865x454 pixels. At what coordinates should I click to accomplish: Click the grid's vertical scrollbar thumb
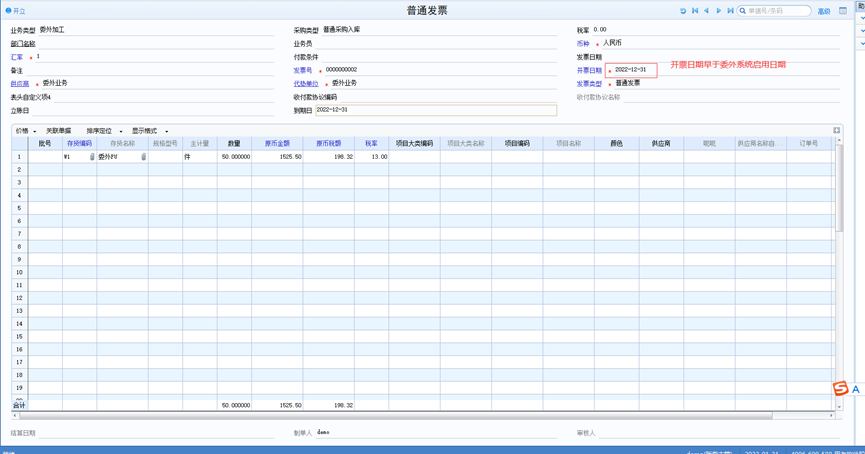(x=839, y=188)
